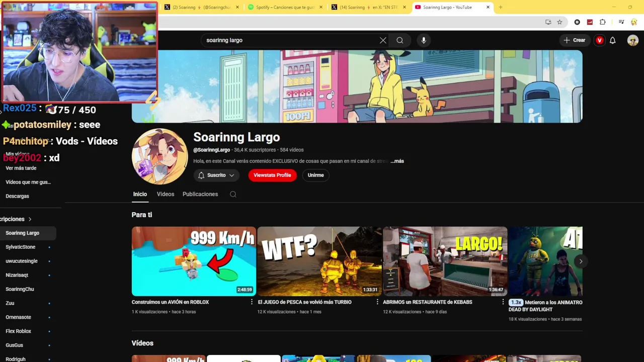Click the @SoarinngLargo channel handle
The image size is (644, 362).
click(212, 150)
